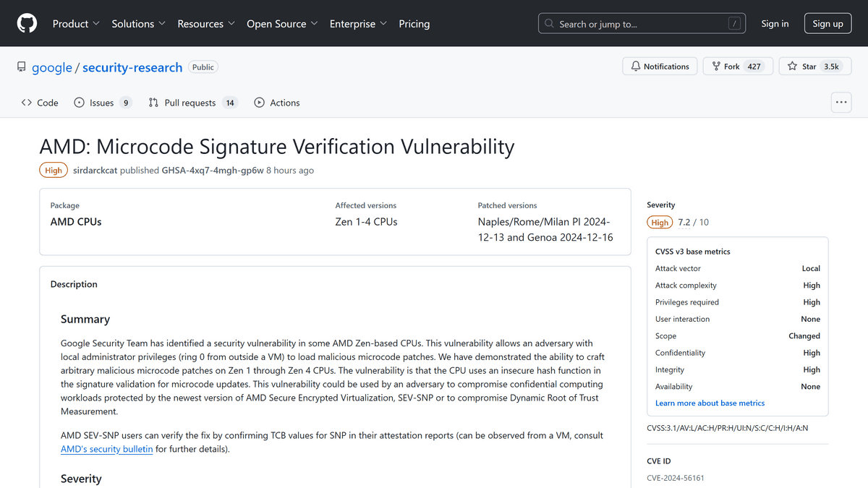Open AMD's security bulletin link
Screen dimensions: 868x488
[107, 449]
